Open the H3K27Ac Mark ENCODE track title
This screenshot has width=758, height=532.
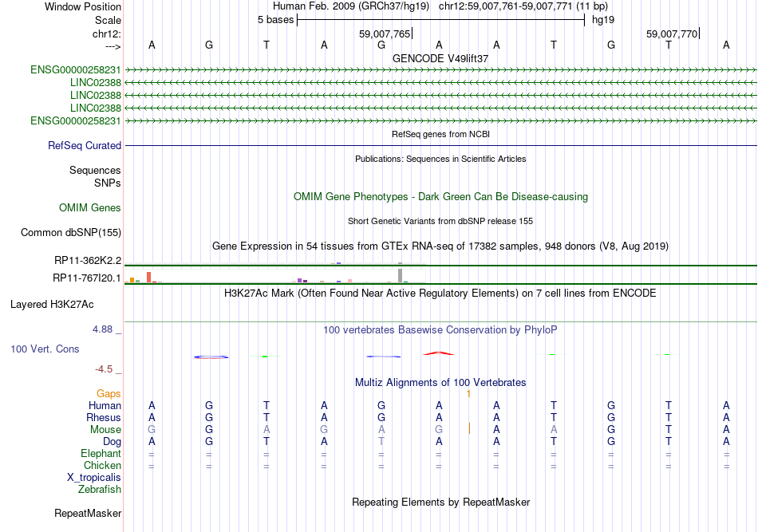click(440, 294)
